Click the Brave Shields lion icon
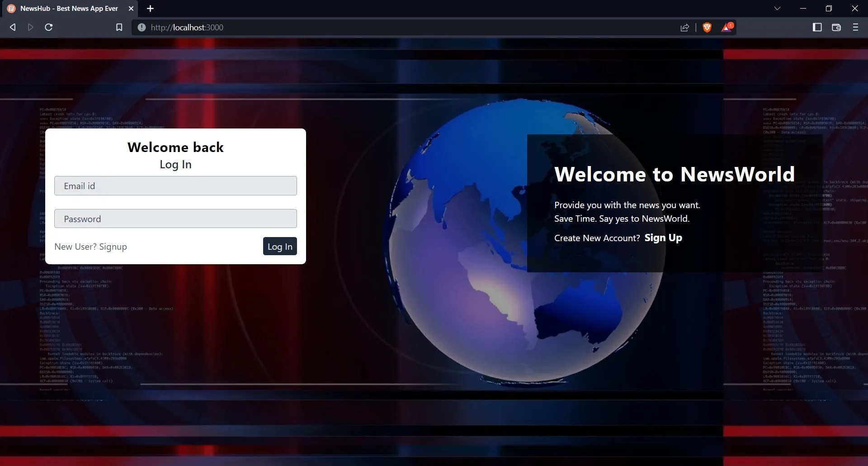The image size is (868, 466). coord(707,27)
